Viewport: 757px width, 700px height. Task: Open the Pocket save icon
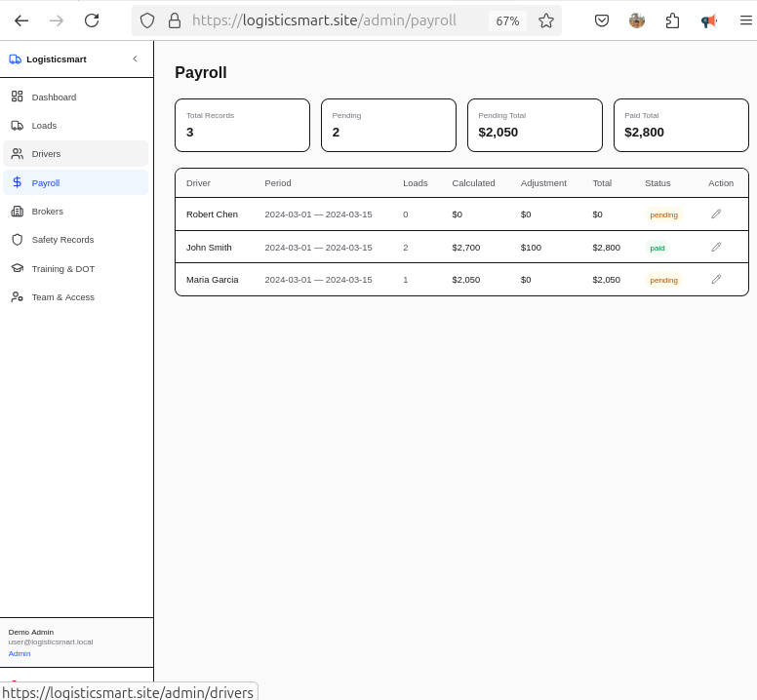pos(602,20)
